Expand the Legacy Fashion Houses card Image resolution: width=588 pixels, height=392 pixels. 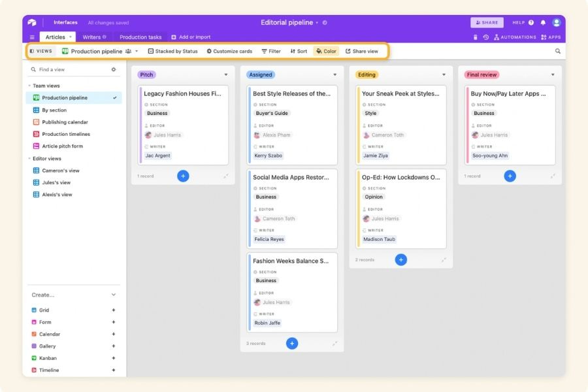[184, 93]
